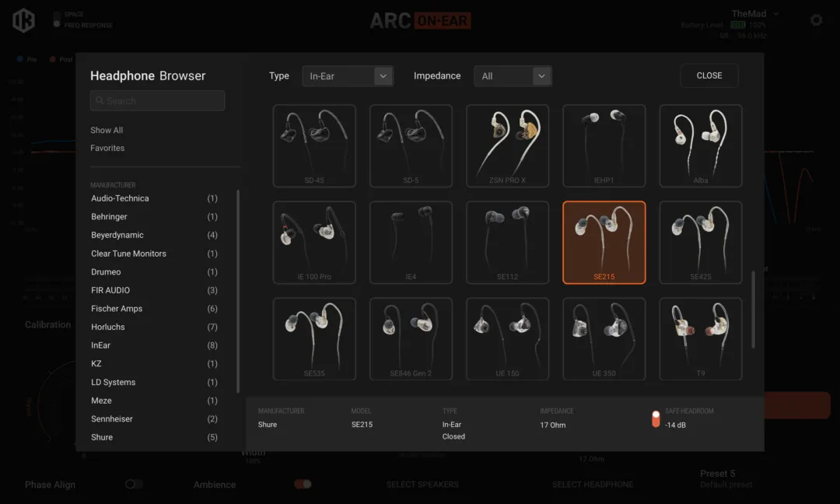Filter by KZ manufacturer

tap(154, 364)
